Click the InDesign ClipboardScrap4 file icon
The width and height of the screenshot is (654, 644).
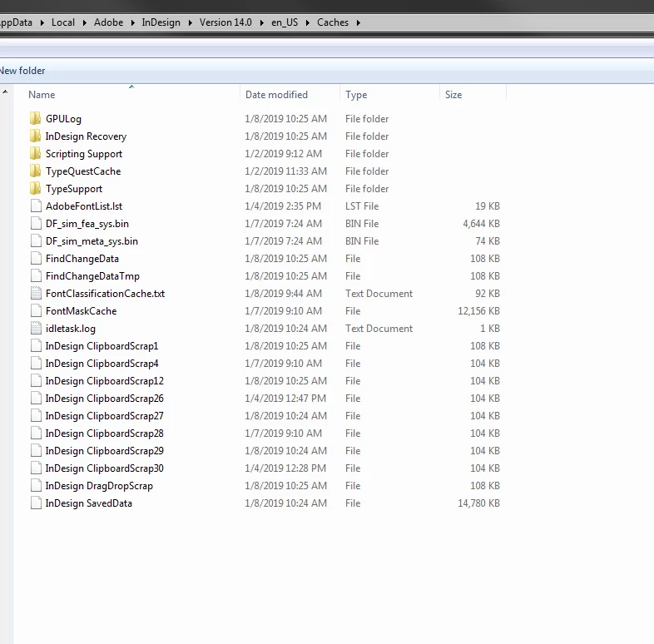(x=36, y=364)
